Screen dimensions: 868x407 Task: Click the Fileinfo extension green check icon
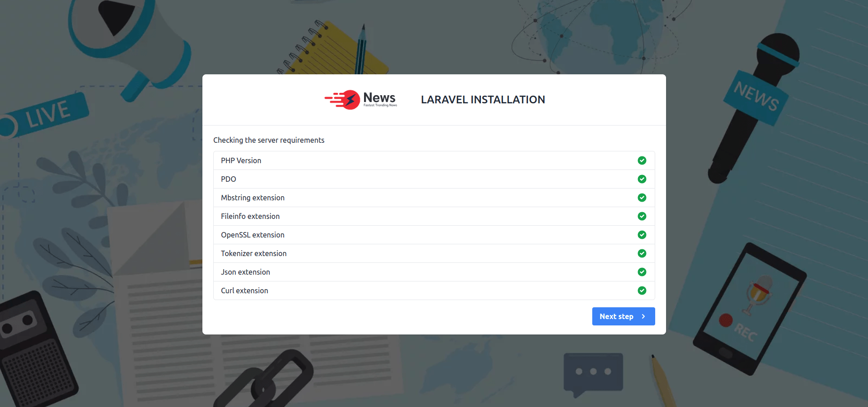pos(642,216)
